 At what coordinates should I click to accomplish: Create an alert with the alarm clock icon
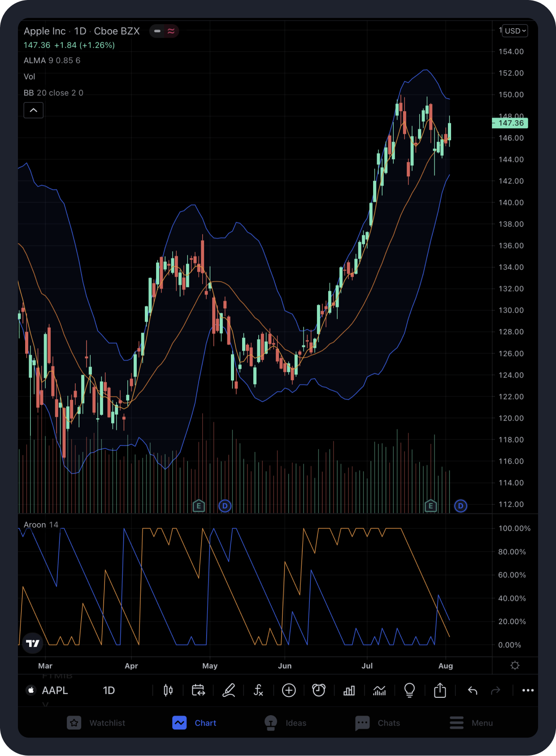[319, 691]
